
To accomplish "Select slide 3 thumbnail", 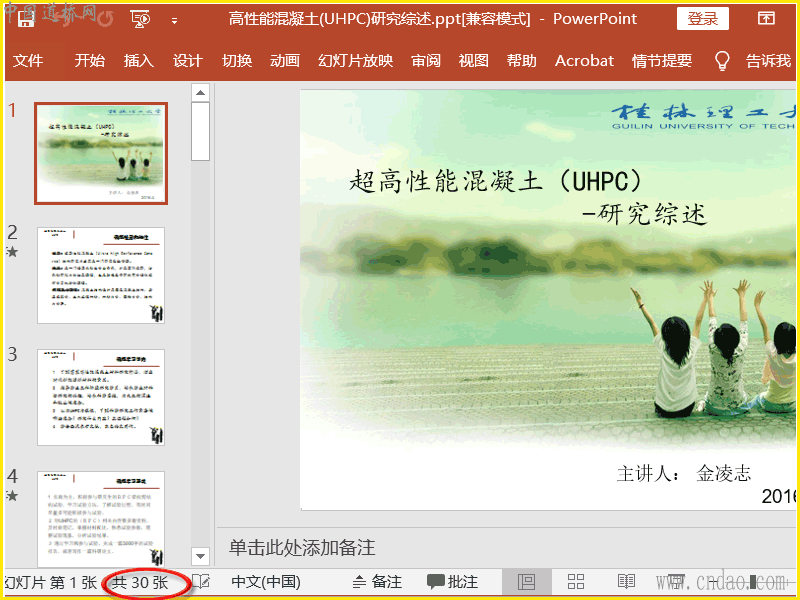I will (101, 397).
